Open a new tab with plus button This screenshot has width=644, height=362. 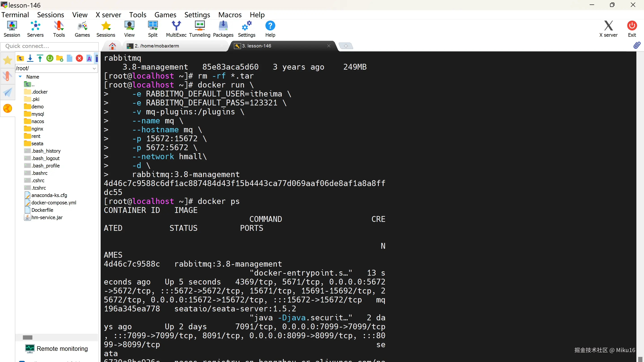[x=346, y=46]
